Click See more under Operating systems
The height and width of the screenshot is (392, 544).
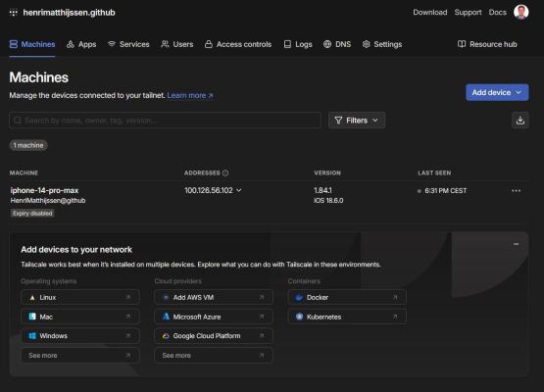click(x=80, y=355)
